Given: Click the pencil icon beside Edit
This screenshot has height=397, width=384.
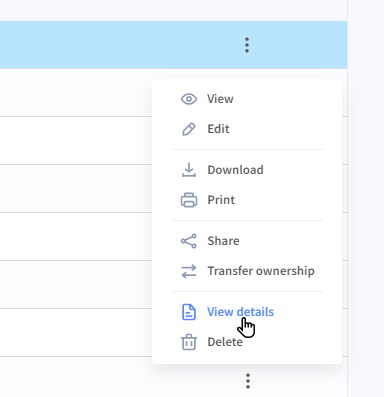Looking at the screenshot, I should (189, 129).
